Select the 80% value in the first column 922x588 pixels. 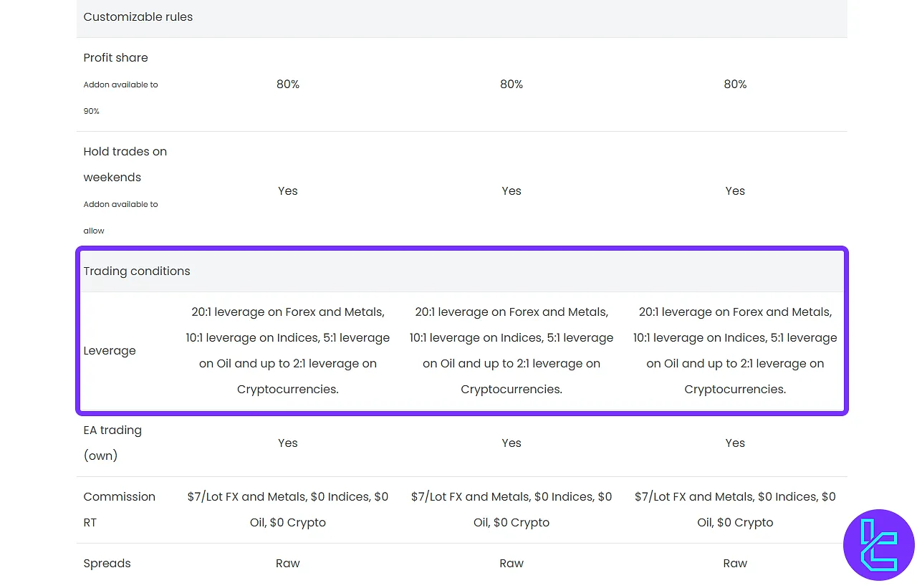tap(288, 85)
